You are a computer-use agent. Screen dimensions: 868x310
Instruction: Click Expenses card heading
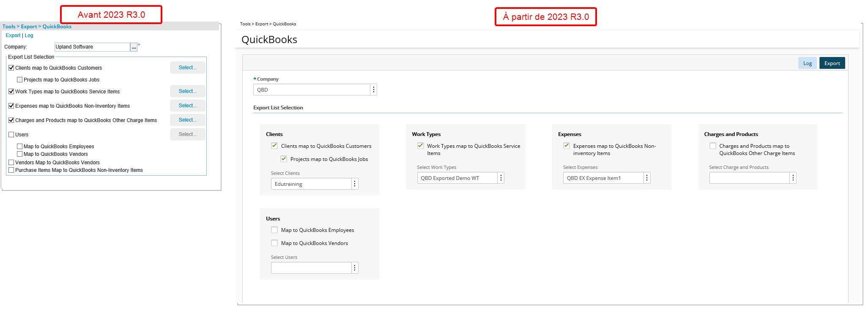[x=570, y=134]
